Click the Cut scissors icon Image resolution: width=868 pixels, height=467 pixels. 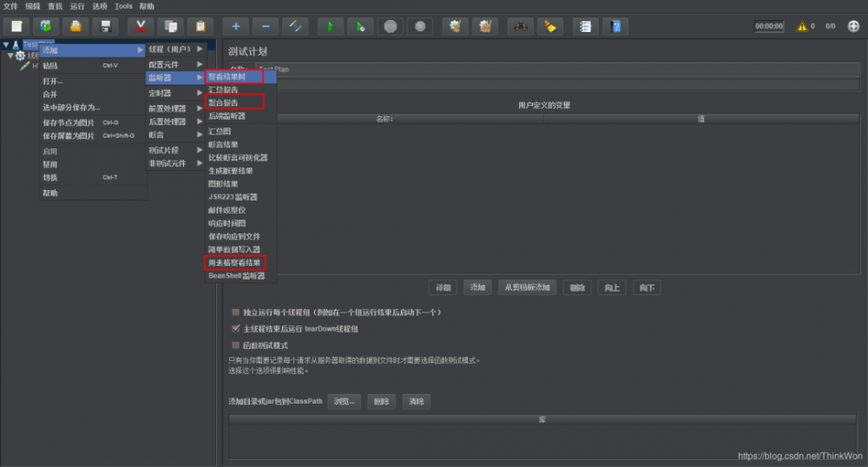[141, 26]
